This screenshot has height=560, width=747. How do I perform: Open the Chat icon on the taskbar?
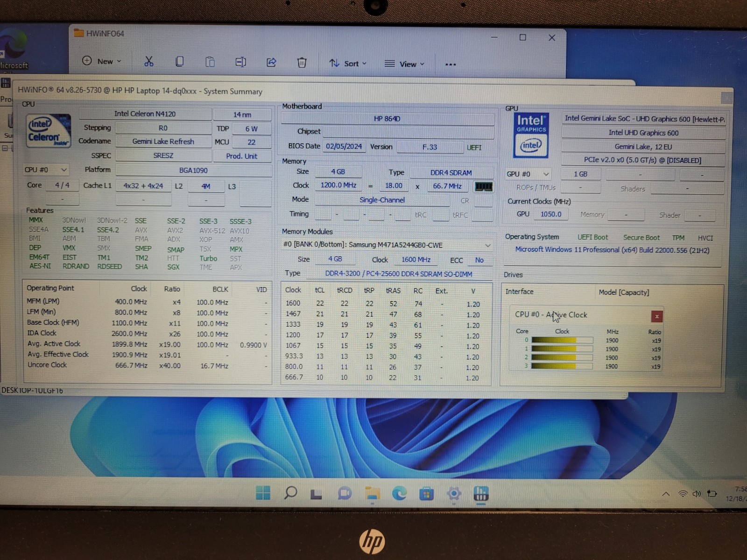point(345,493)
